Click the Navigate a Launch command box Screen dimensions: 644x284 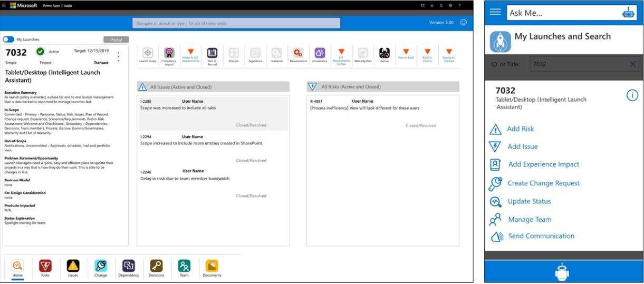[x=236, y=23]
